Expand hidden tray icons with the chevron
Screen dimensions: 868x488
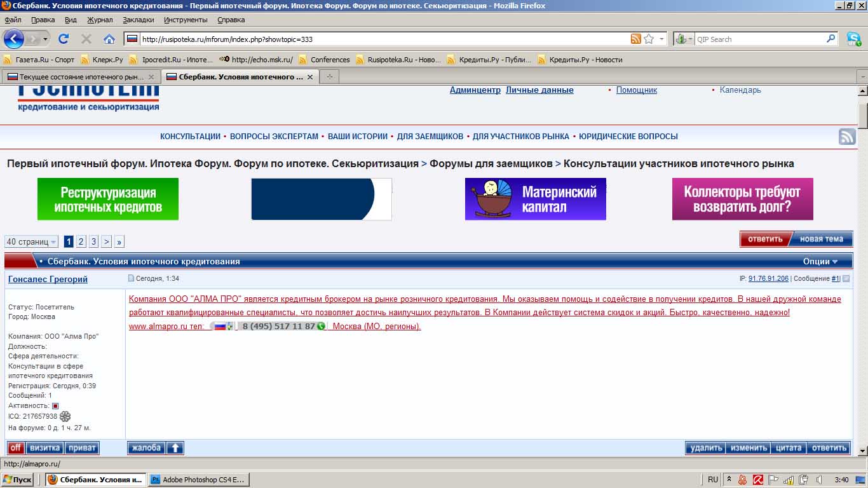(729, 480)
